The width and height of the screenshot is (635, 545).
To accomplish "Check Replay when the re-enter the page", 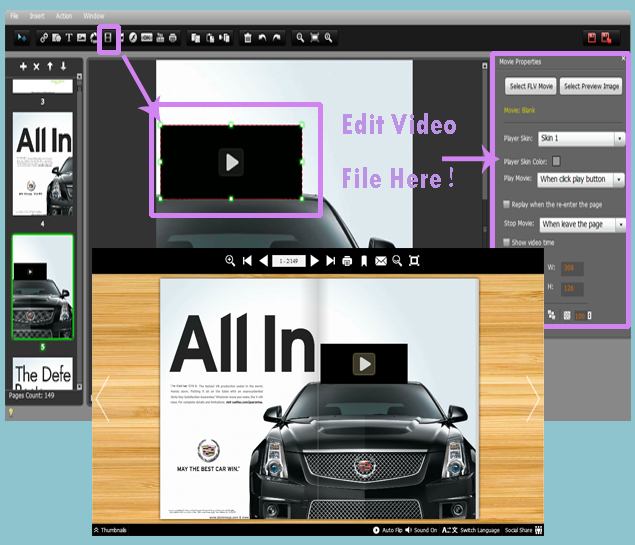I will pyautogui.click(x=506, y=204).
